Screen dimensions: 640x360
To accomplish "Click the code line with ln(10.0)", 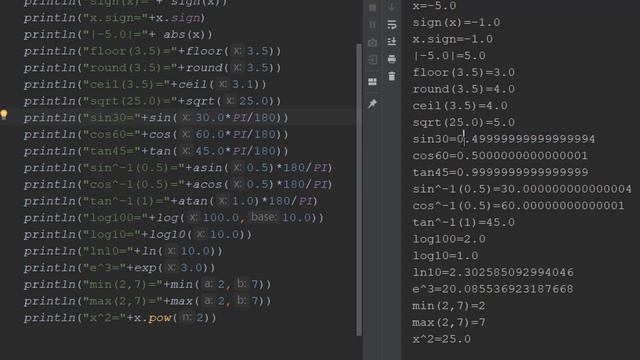I will (123, 251).
